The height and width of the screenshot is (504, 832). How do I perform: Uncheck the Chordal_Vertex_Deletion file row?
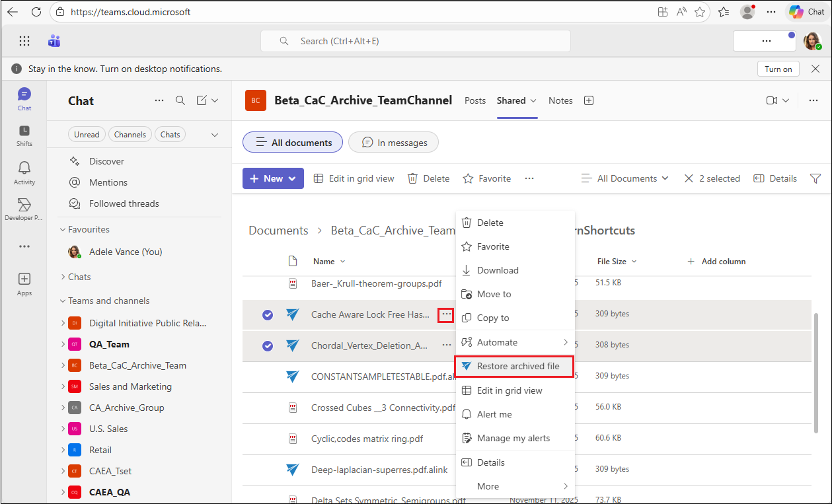coord(268,345)
